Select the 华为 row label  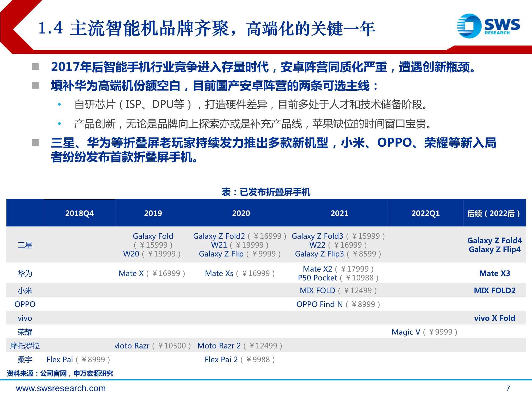click(x=25, y=273)
